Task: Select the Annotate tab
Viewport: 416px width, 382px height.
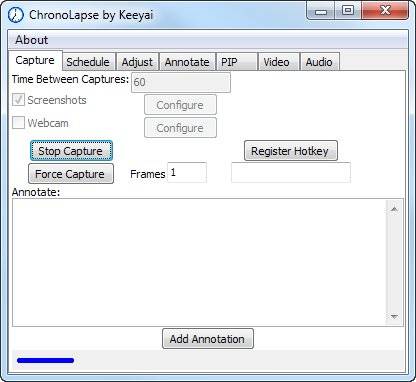Action: point(187,62)
